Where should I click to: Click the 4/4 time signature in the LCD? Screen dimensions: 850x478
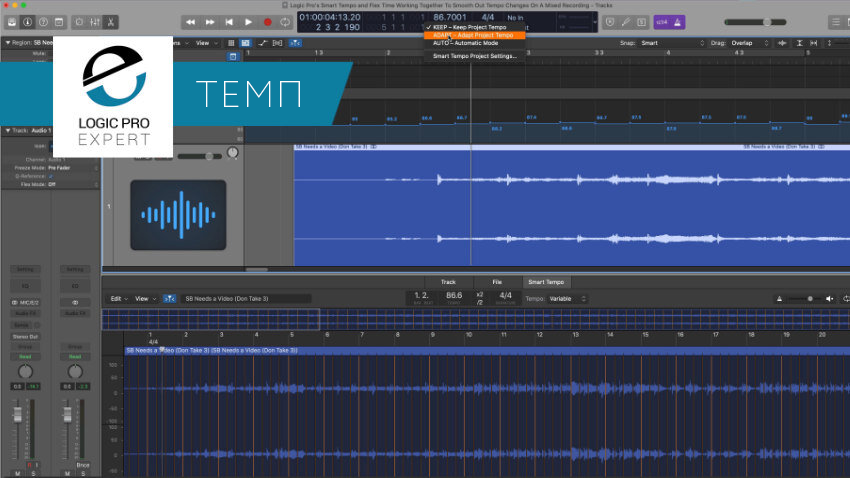pos(488,17)
